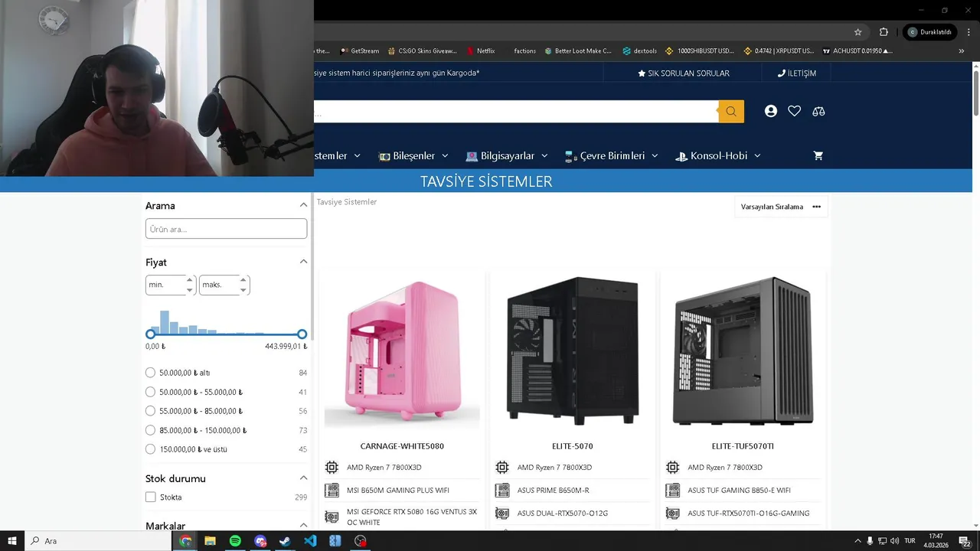Select the 55.000,00 ₺ - 85.000,00 ₺ filter

pos(150,411)
